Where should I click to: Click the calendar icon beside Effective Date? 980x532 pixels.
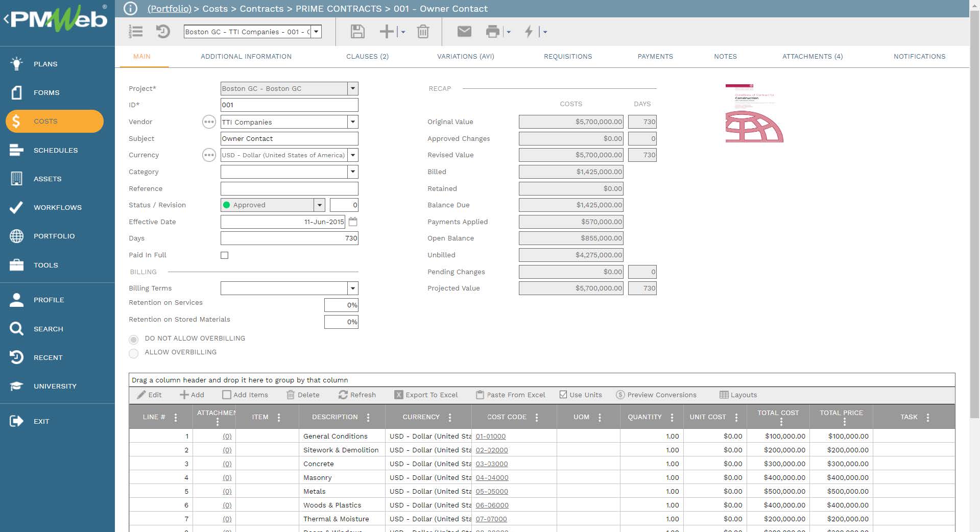click(353, 222)
